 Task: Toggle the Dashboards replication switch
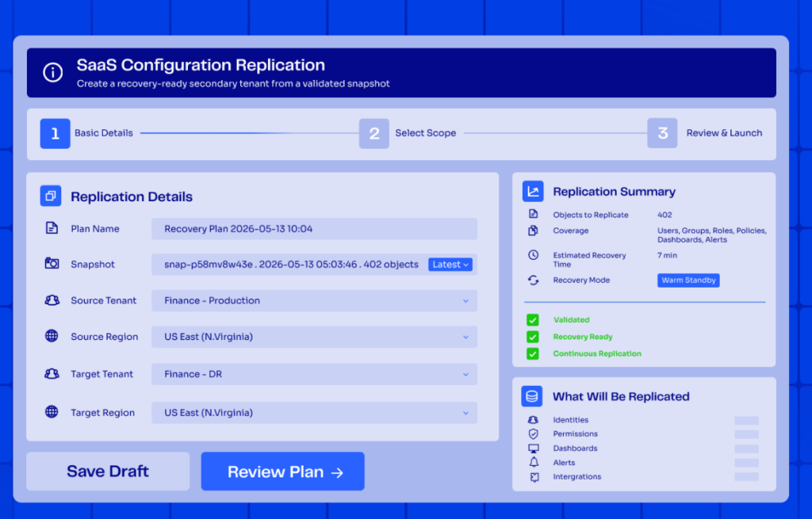(x=747, y=448)
